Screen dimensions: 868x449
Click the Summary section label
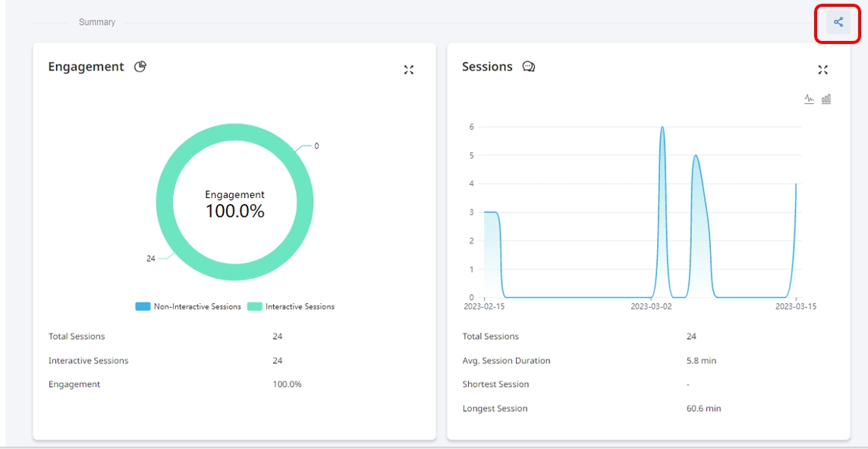point(97,23)
